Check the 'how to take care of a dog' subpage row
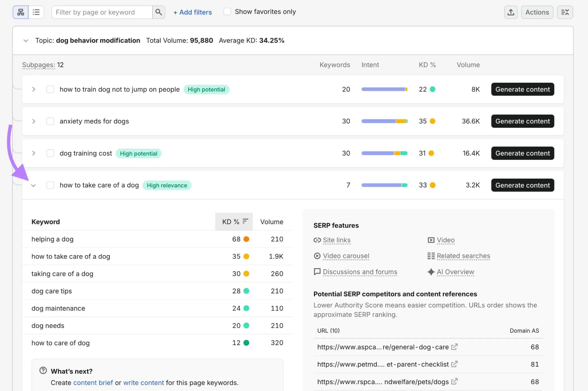 click(50, 185)
